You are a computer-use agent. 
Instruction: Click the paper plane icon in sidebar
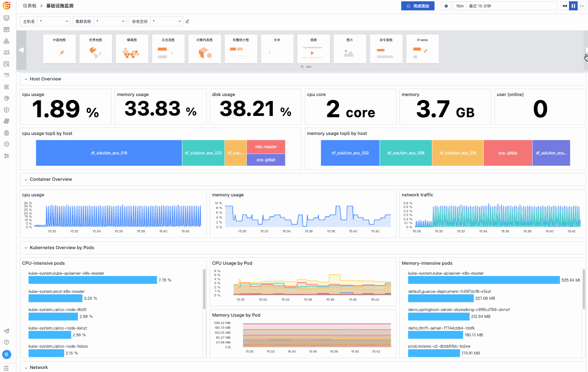(x=6, y=331)
